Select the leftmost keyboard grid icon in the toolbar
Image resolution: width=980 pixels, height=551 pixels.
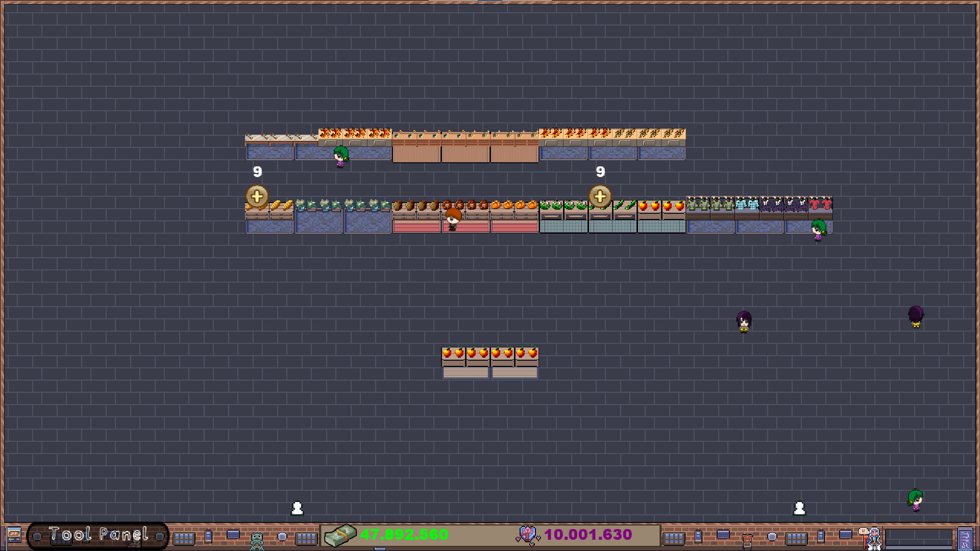[184, 537]
